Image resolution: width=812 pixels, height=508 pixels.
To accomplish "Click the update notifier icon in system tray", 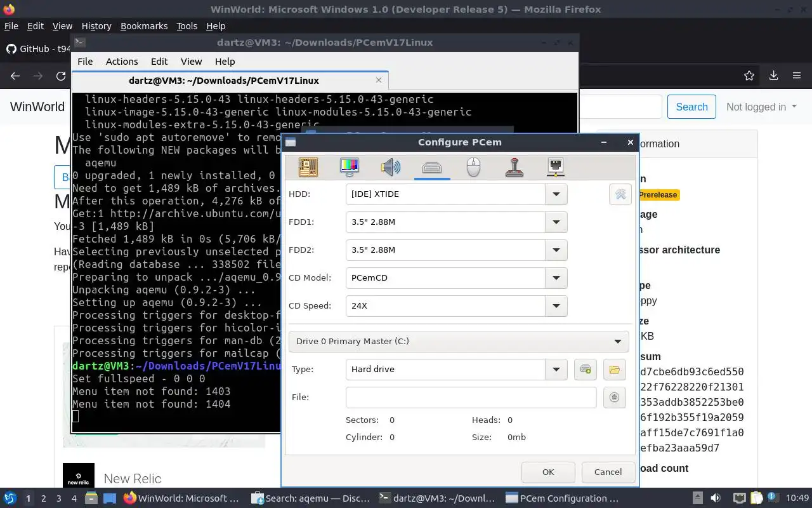I will (x=773, y=498).
